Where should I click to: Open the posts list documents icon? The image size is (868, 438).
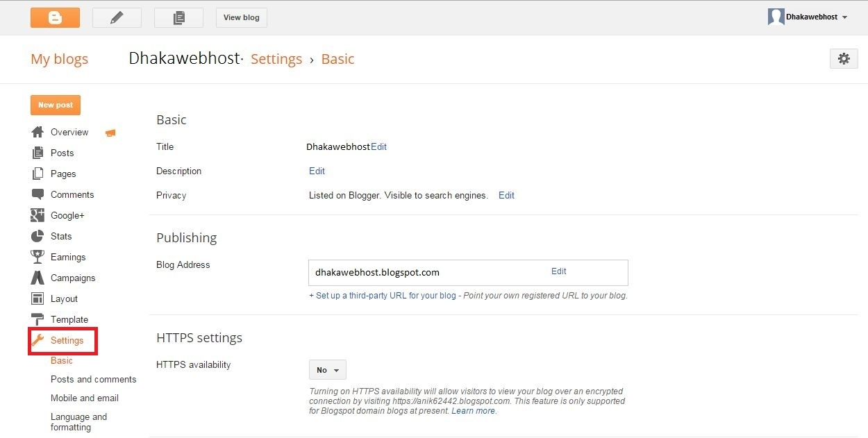pyautogui.click(x=178, y=17)
